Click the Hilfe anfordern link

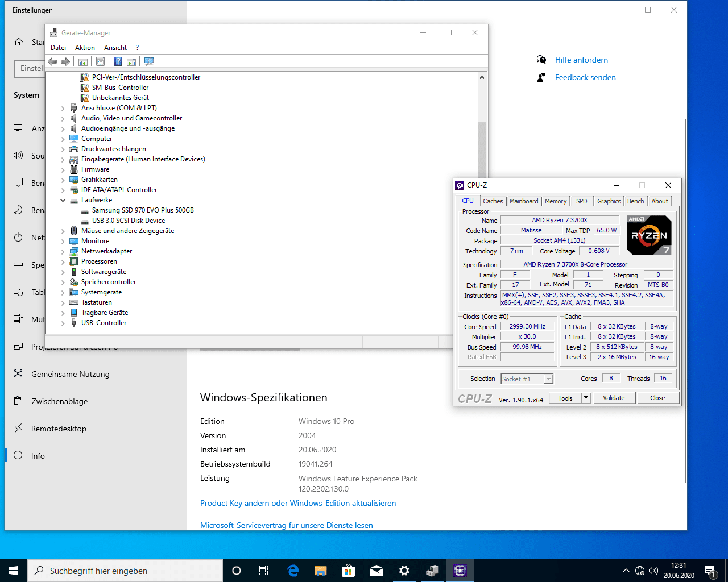(581, 60)
